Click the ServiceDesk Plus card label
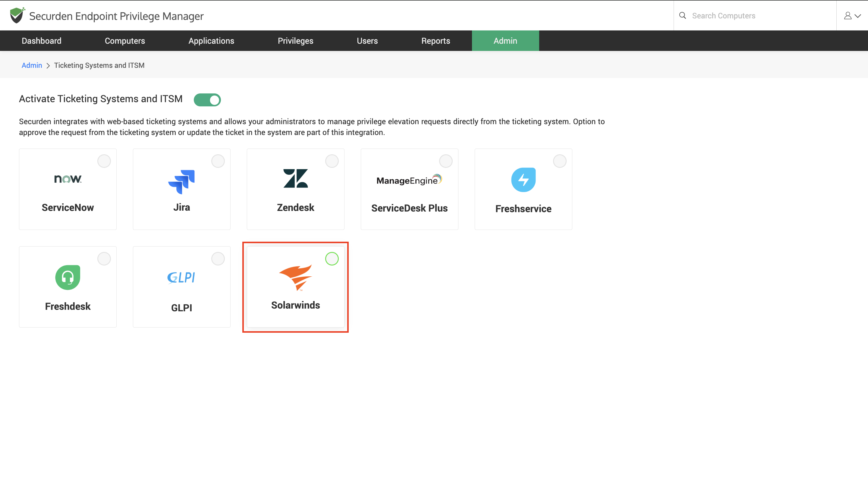Viewport: 868px width, 490px height. (x=409, y=208)
